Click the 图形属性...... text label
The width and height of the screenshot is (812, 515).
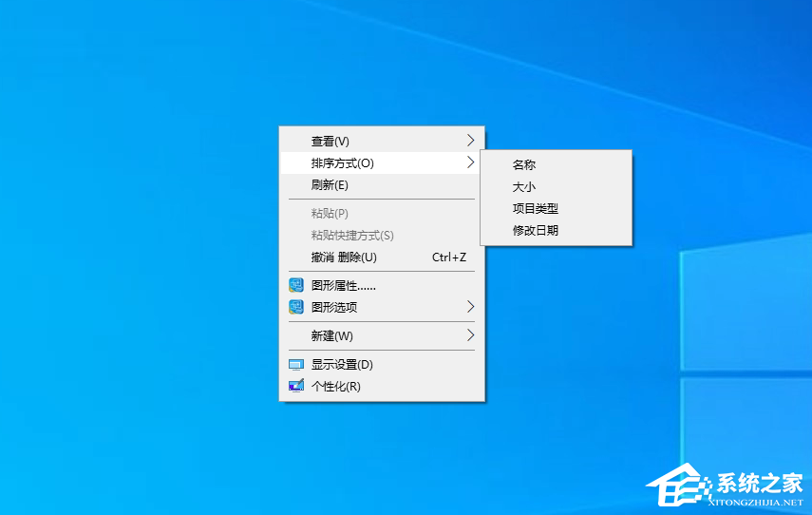[x=344, y=285]
